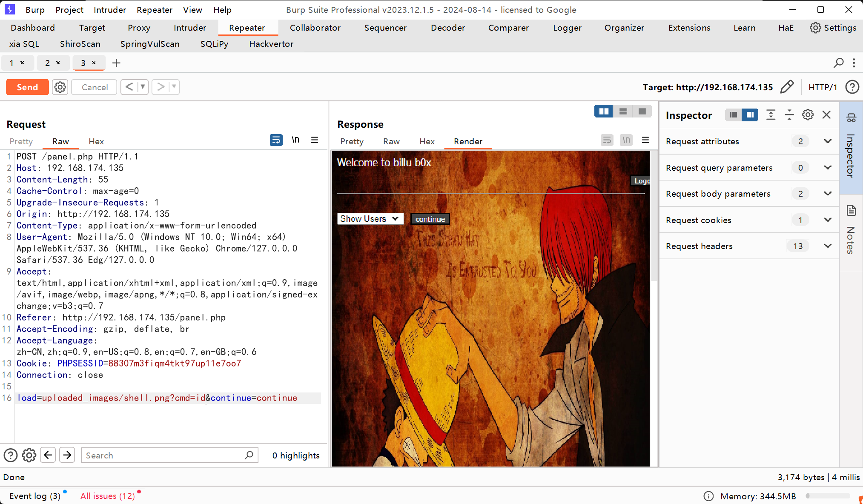Image resolution: width=863 pixels, height=504 pixels.
Task: Go back to previous request arrow
Action: point(129,87)
